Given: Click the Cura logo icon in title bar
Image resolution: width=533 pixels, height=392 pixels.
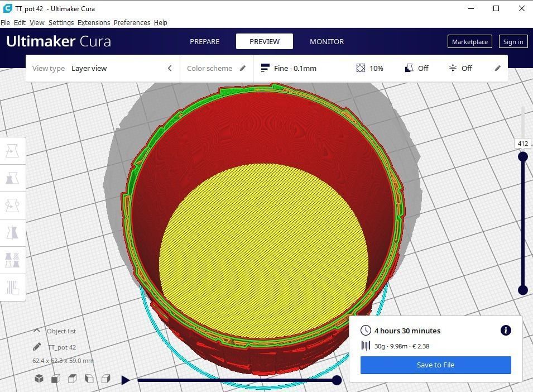Looking at the screenshot, I should tap(7, 8).
